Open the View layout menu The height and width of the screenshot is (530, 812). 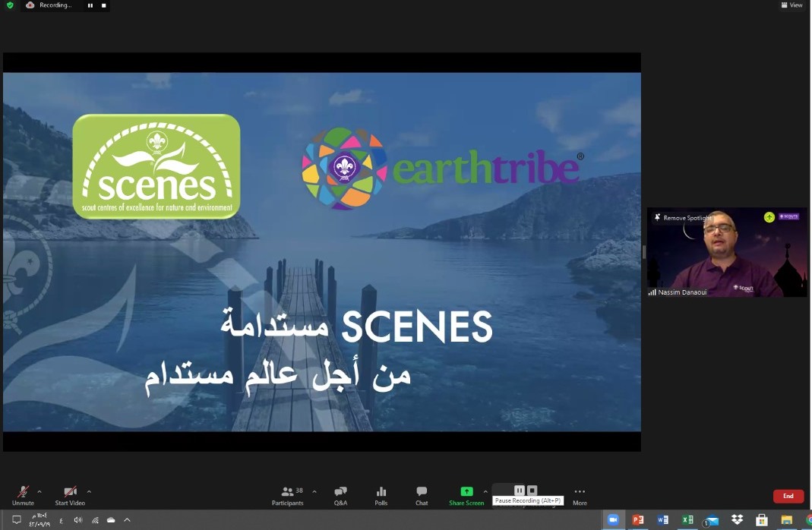[x=791, y=5]
